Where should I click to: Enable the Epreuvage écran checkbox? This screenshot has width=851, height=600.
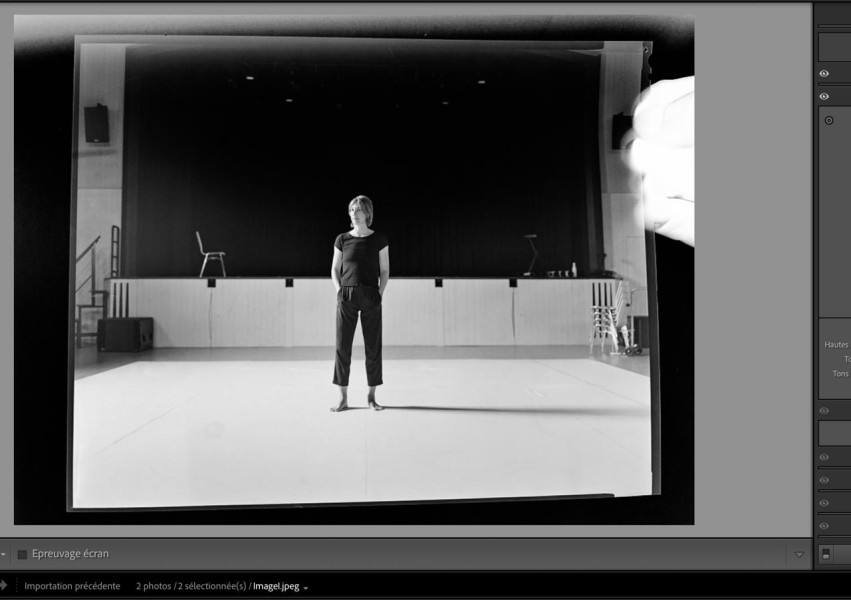click(22, 554)
